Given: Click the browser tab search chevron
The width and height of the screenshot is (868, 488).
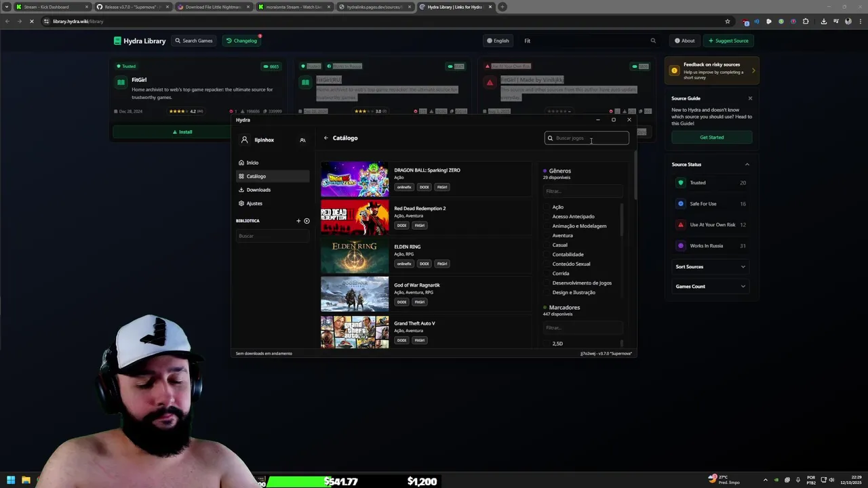Looking at the screenshot, I should point(7,7).
